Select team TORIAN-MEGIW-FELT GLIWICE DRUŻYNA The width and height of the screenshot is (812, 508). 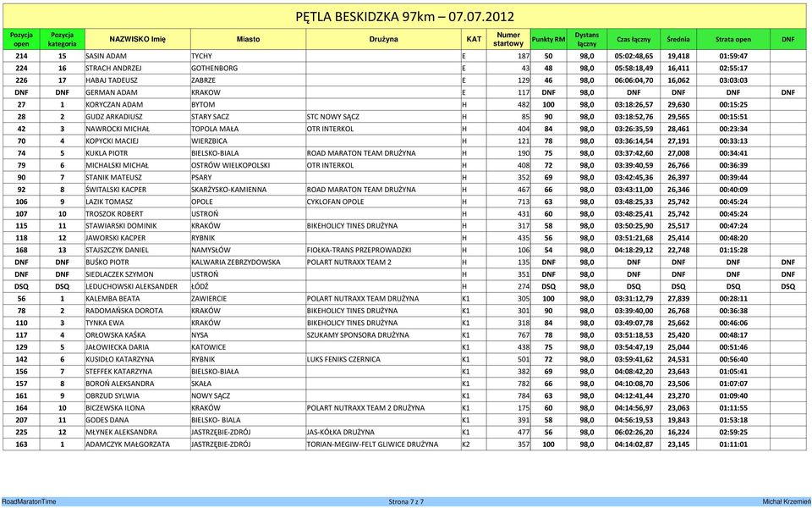click(372, 444)
